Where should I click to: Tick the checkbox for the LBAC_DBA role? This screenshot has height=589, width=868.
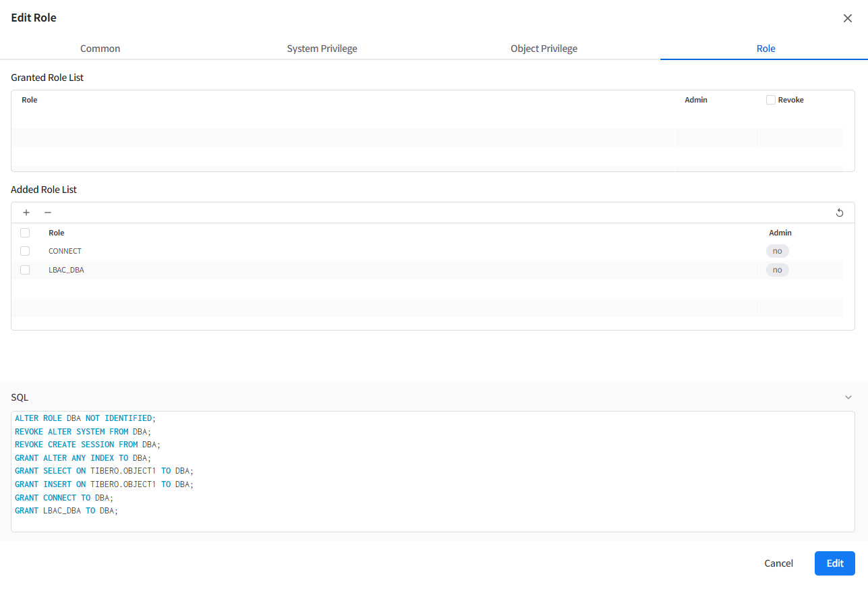point(25,270)
